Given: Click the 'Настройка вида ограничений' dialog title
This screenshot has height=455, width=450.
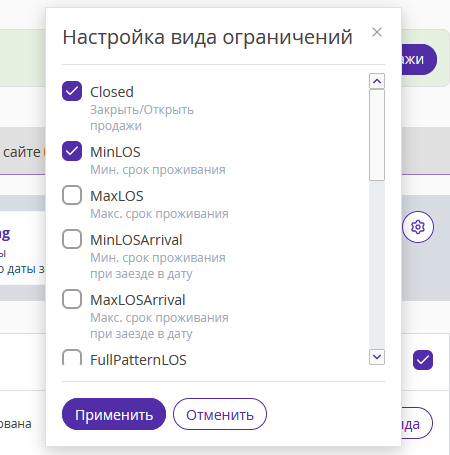Looking at the screenshot, I should pyautogui.click(x=207, y=37).
